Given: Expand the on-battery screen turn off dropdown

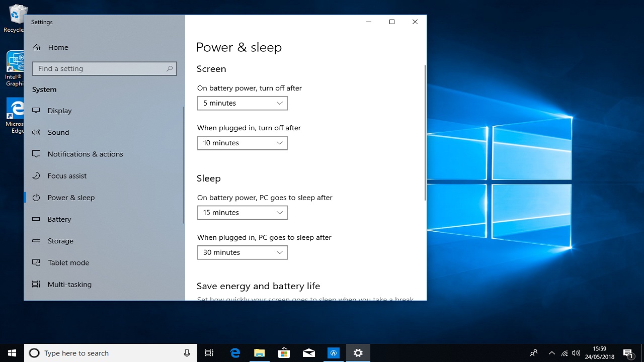Looking at the screenshot, I should click(242, 103).
